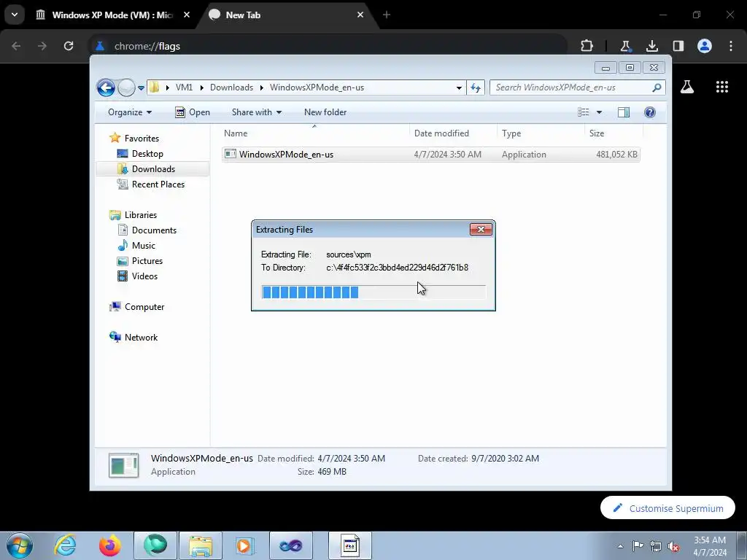Image resolution: width=747 pixels, height=560 pixels.
Task: Open browser extensions puzzle icon
Action: pos(587,46)
